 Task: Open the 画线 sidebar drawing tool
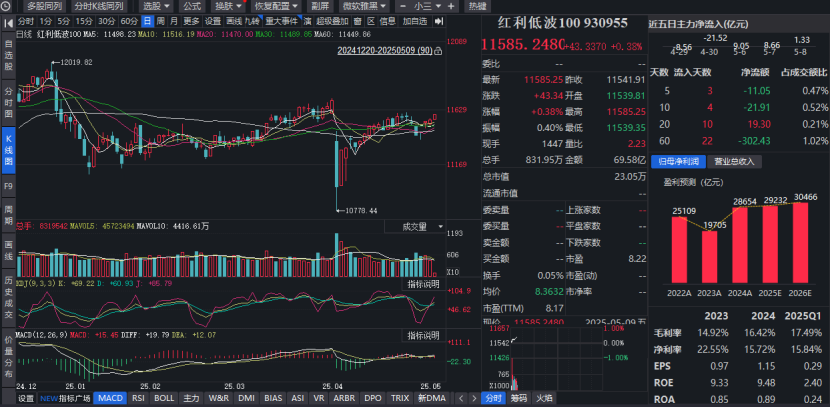click(x=9, y=250)
